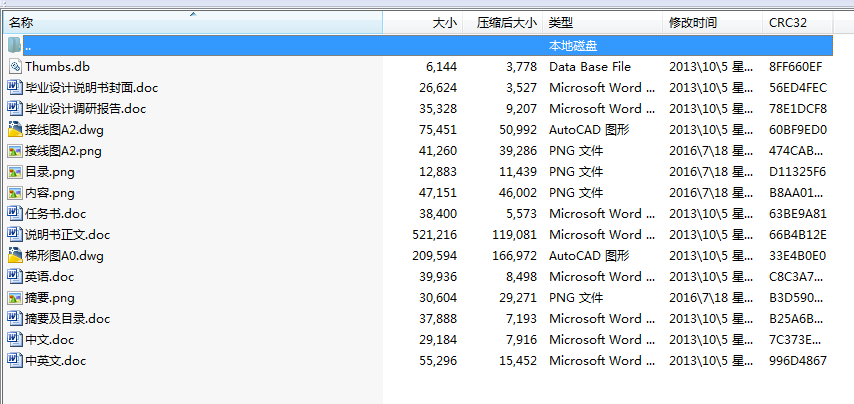Click CRC32 value 63BE9A81

coord(798,213)
